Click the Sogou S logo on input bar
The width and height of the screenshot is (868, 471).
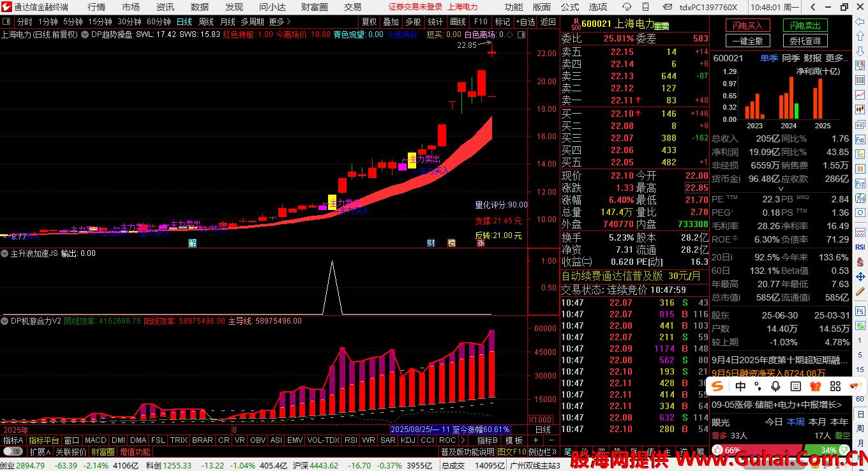719,386
